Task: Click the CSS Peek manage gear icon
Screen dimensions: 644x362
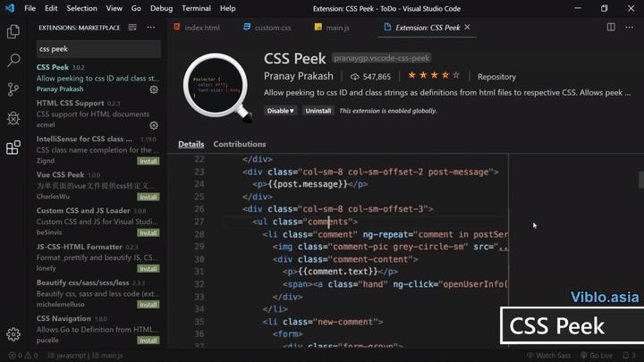Action: [x=154, y=89]
